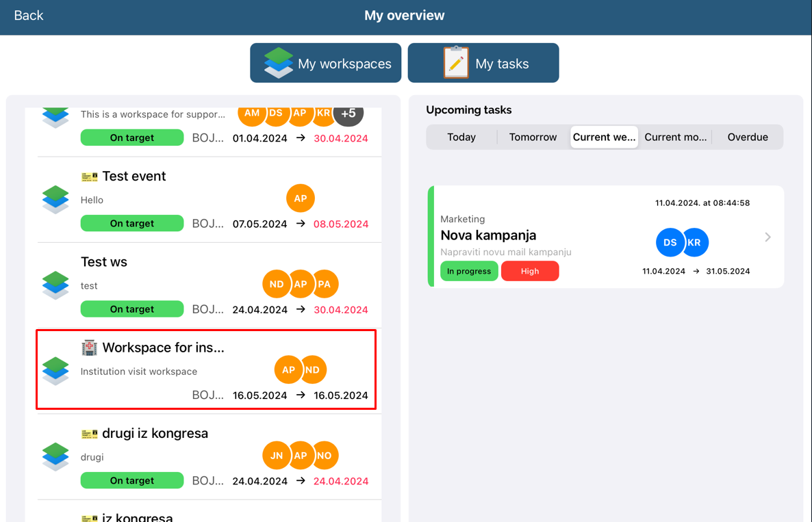Switch to the My tasks tab
This screenshot has height=522, width=812.
tap(483, 63)
